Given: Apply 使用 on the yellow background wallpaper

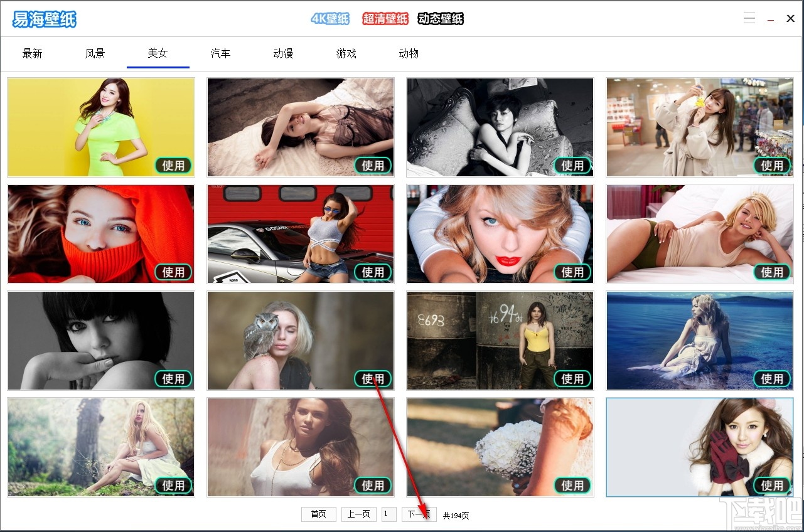Looking at the screenshot, I should click(173, 166).
